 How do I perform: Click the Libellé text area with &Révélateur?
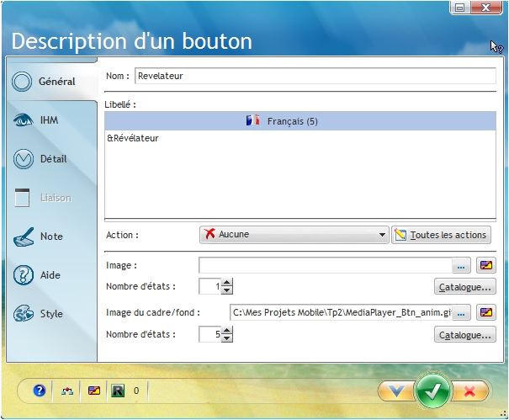click(300, 174)
